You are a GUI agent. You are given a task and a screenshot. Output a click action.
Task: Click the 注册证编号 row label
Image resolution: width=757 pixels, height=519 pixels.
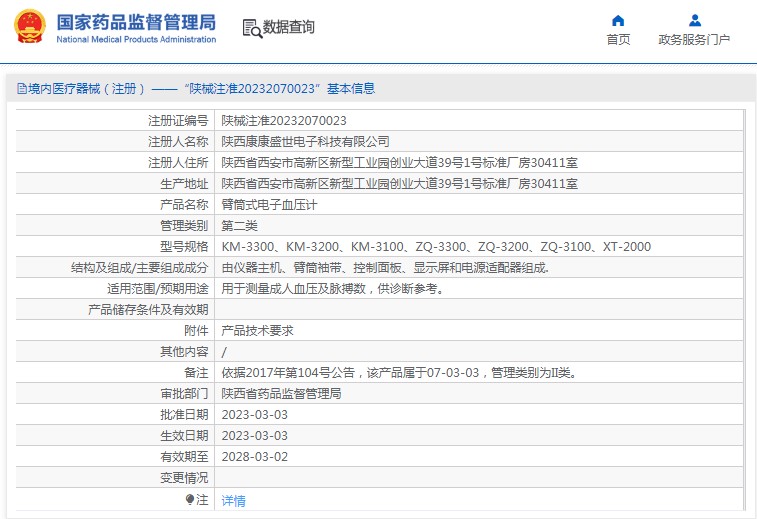(178, 120)
